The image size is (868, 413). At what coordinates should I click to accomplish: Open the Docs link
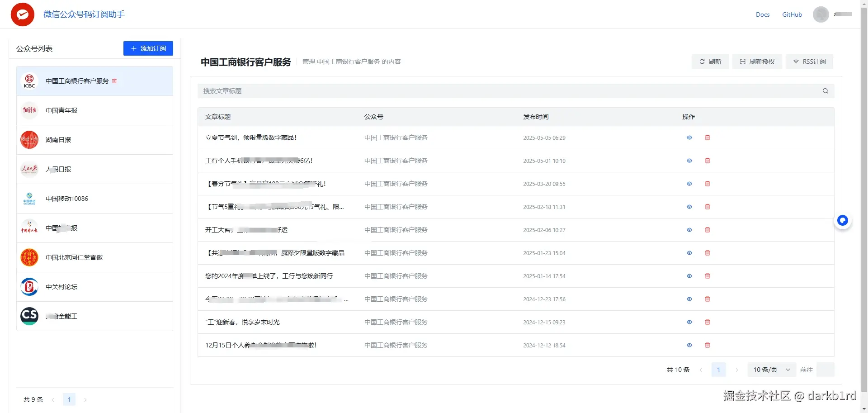tap(763, 14)
